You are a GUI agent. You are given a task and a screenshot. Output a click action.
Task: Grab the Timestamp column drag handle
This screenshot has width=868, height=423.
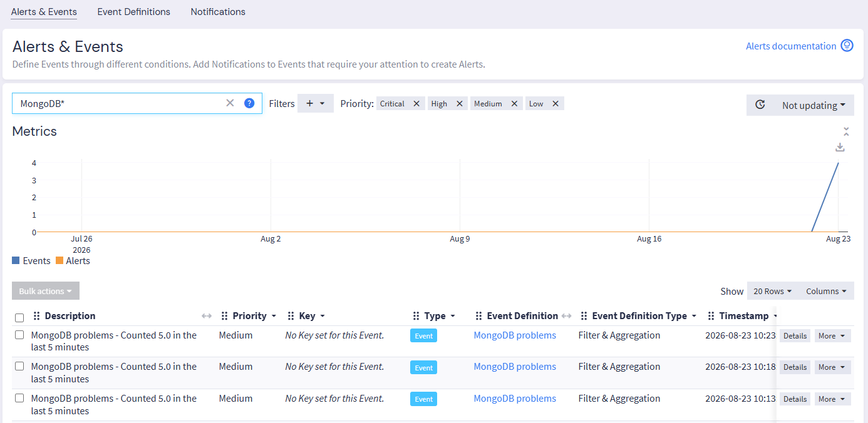711,316
